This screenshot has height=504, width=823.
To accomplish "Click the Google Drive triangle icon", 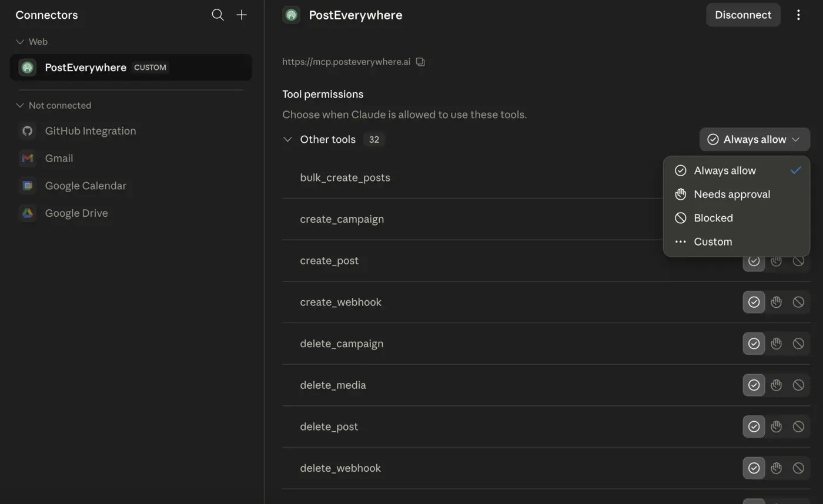I will 28,213.
